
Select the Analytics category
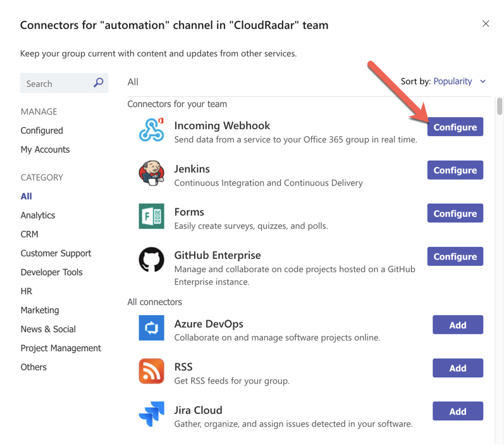point(38,215)
